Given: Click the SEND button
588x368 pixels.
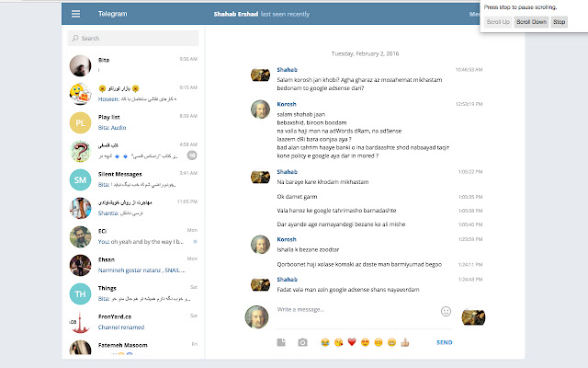Looking at the screenshot, I should pos(445,342).
